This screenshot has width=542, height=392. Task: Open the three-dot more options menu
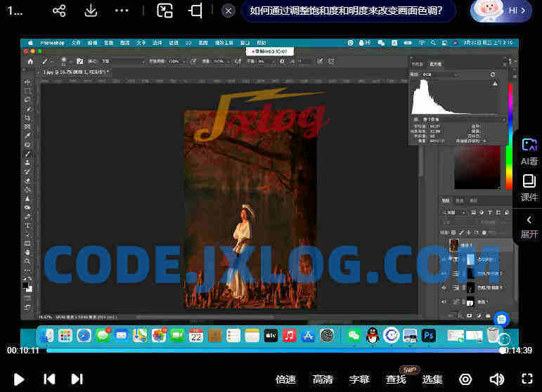pyautogui.click(x=122, y=11)
